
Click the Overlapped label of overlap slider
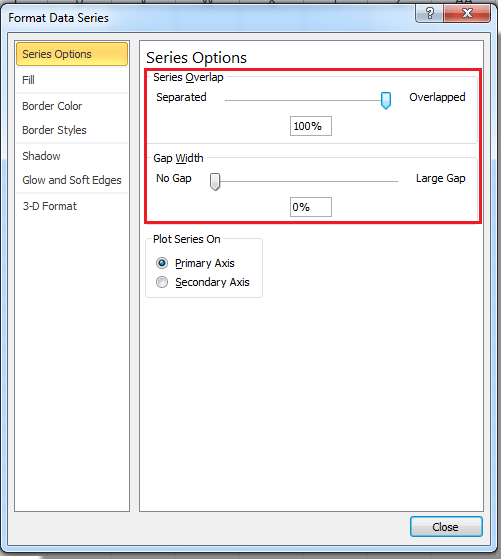(437, 97)
